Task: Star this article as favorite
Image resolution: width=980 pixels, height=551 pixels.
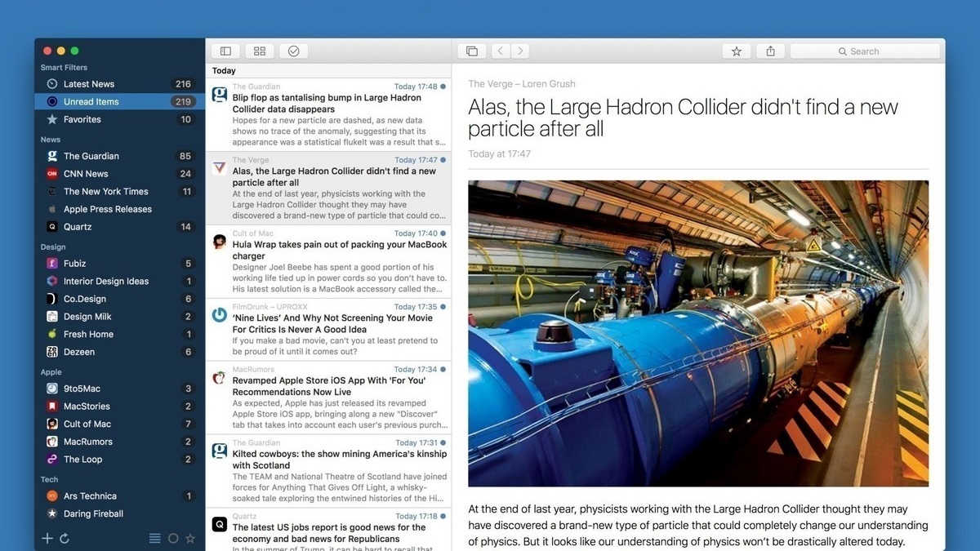Action: point(737,51)
